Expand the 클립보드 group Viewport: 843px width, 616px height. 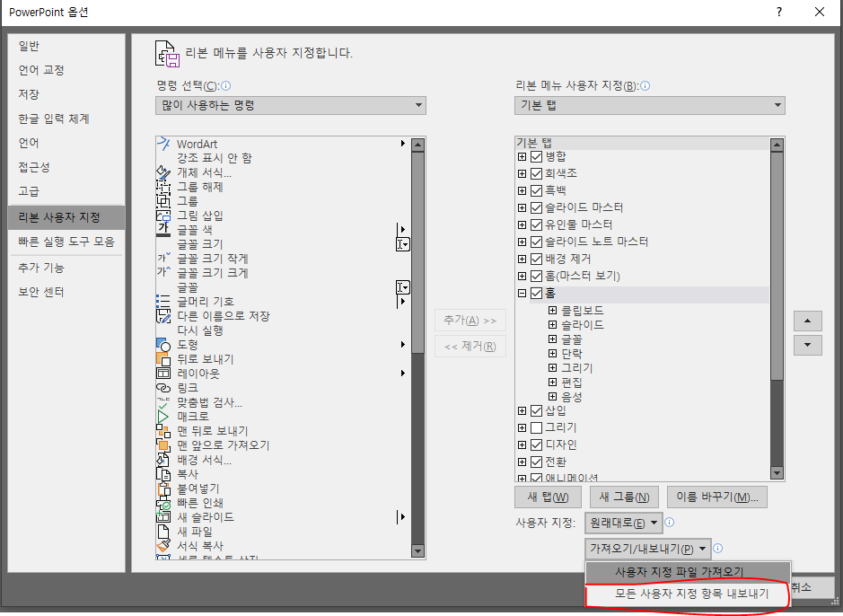[552, 310]
